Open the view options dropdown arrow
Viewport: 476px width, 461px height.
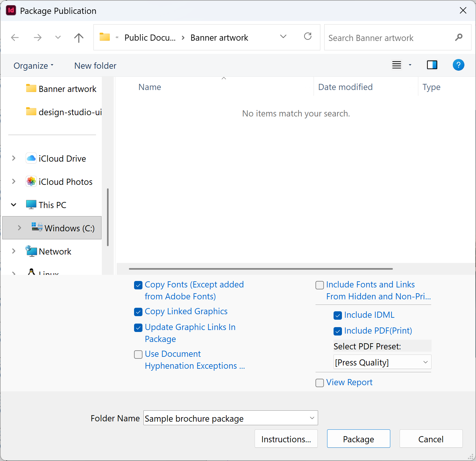[x=410, y=65]
